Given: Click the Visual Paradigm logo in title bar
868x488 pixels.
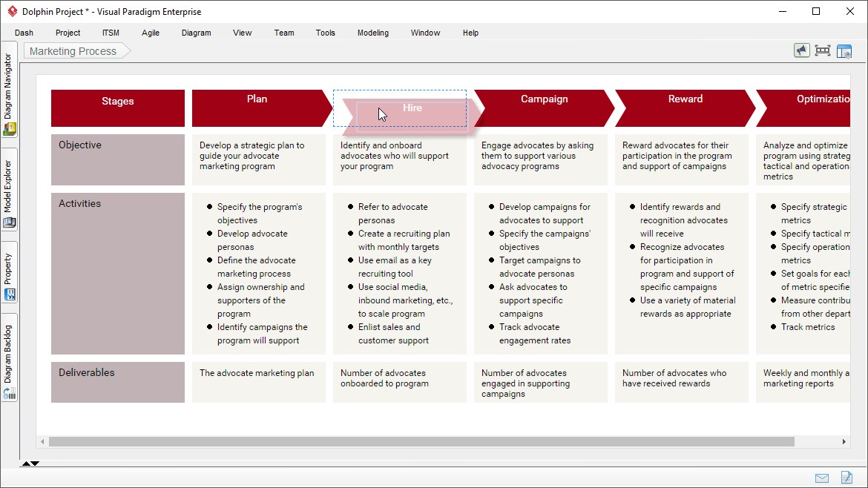Looking at the screenshot, I should tap(12, 11).
